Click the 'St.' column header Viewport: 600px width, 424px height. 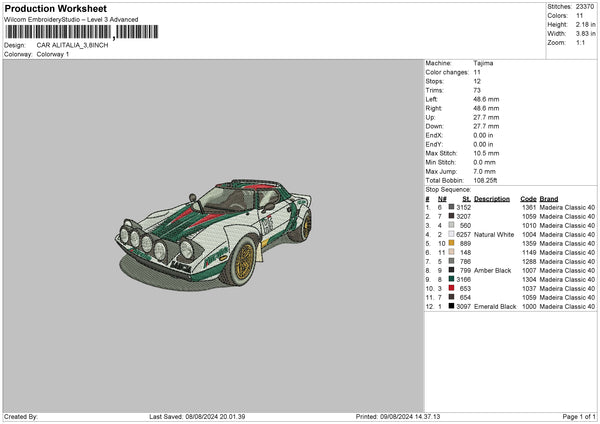pos(466,199)
